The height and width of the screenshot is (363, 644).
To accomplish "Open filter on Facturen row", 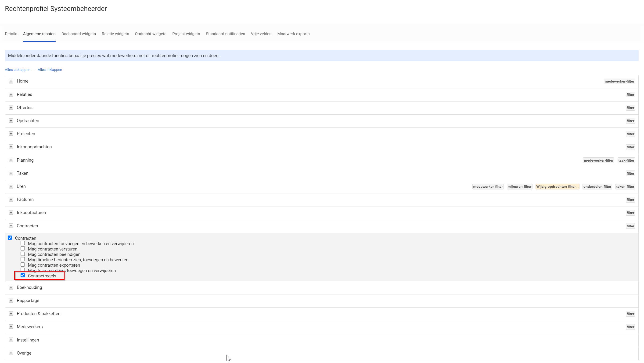I will tap(630, 200).
